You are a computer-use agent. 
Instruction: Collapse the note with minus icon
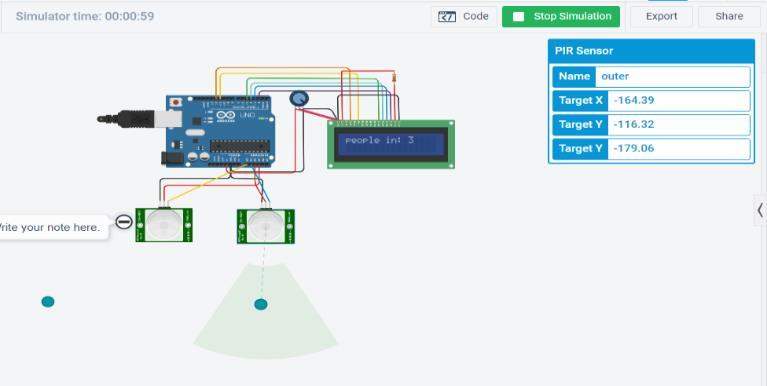[124, 222]
